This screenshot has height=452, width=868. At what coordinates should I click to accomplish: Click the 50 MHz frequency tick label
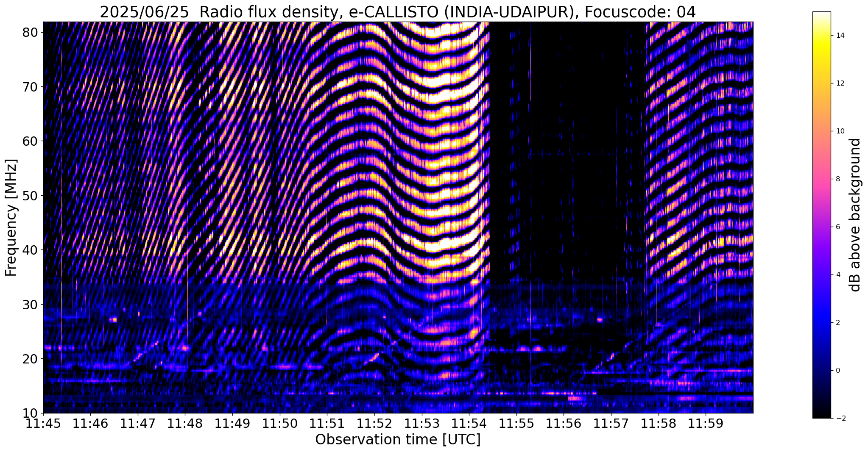click(31, 196)
